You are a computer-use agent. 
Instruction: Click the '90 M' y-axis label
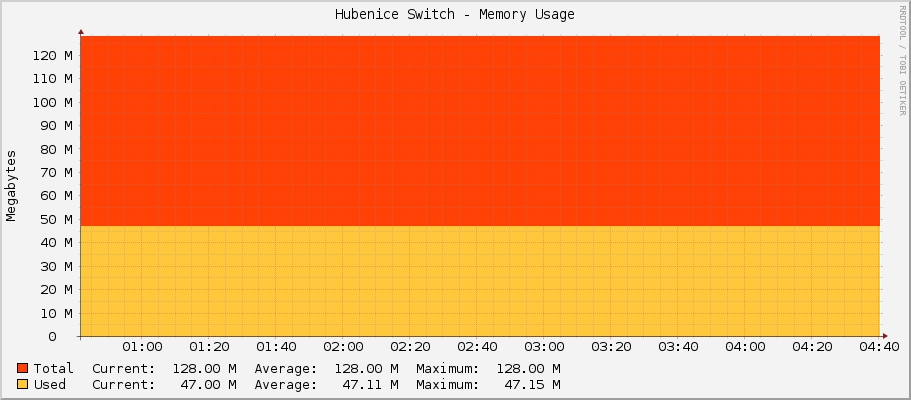[56, 126]
